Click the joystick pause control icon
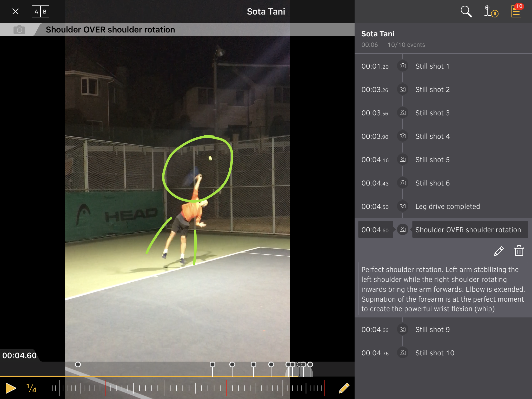 491,12
